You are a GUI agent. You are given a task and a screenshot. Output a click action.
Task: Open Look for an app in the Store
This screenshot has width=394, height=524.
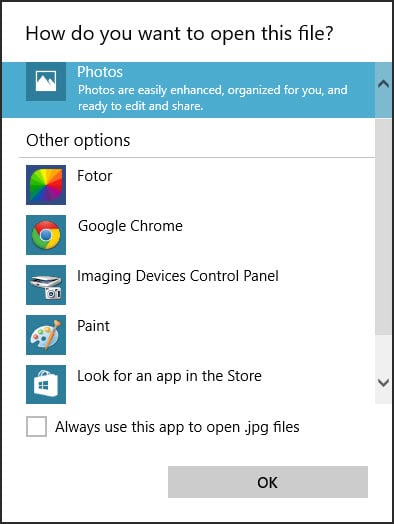169,376
